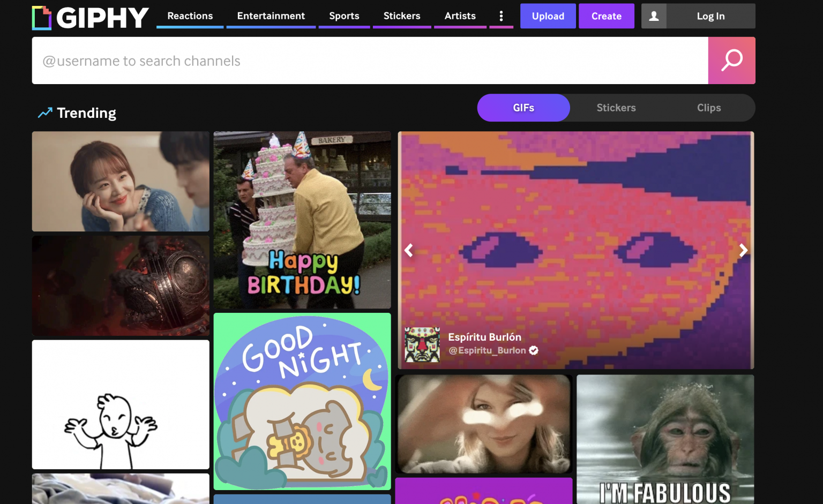Open the three-dot more menu
823x504 pixels.
coord(501,16)
